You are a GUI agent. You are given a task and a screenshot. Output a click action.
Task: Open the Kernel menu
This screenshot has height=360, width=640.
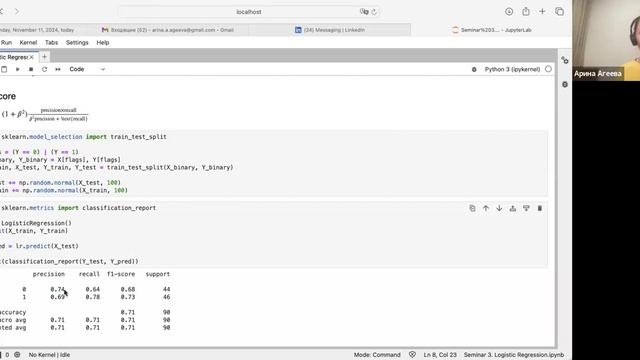tap(28, 42)
